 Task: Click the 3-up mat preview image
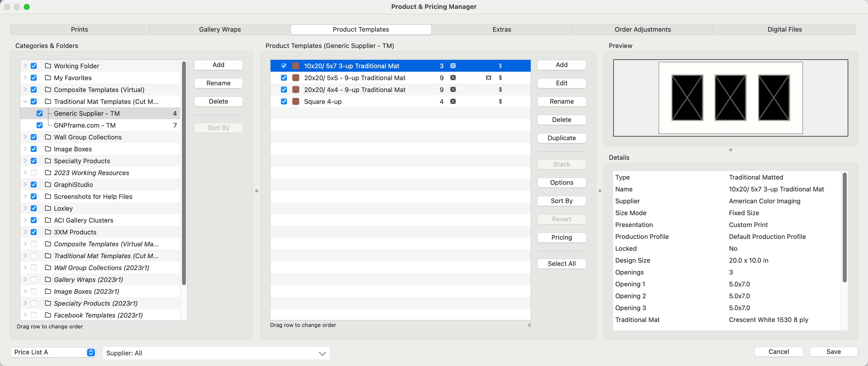click(x=730, y=98)
